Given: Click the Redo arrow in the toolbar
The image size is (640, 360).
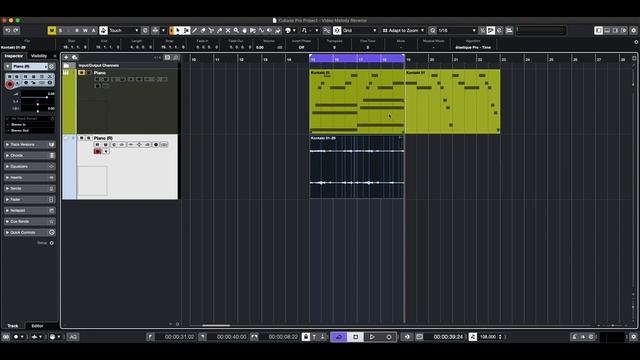Looking at the screenshot, I should (x=16, y=31).
